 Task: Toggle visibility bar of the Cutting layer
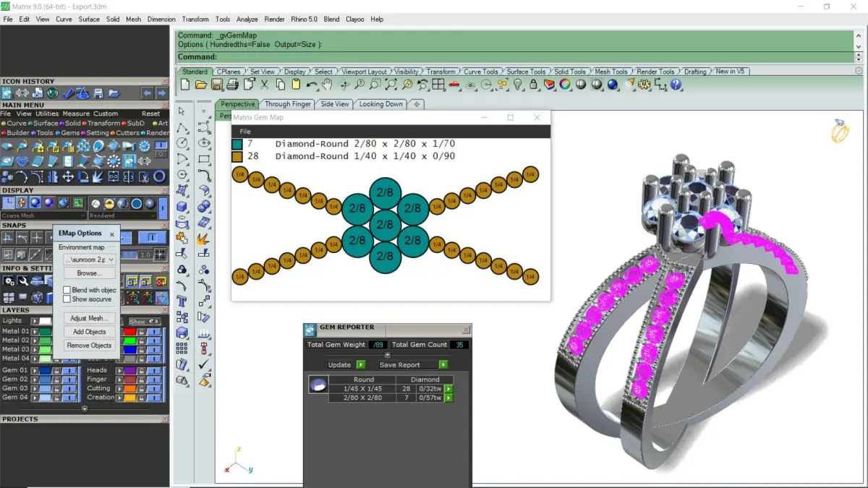pyautogui.click(x=153, y=389)
